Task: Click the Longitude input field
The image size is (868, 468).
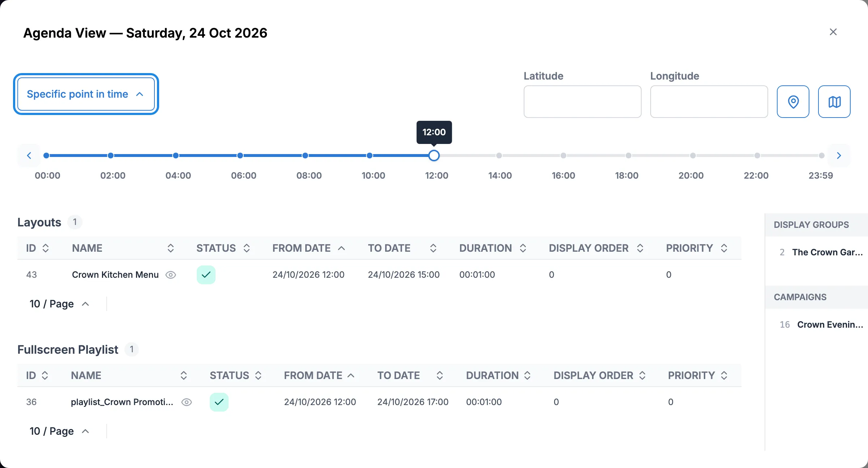Action: (709, 102)
